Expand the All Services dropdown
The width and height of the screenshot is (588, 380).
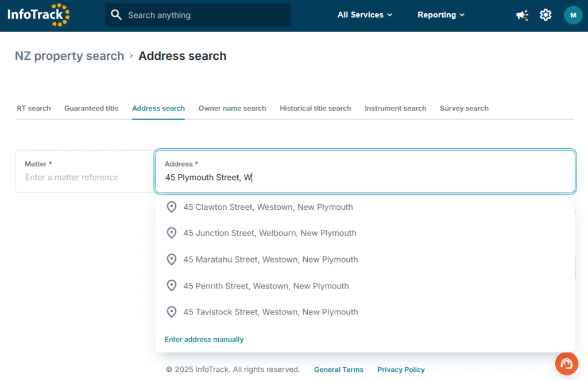click(365, 15)
